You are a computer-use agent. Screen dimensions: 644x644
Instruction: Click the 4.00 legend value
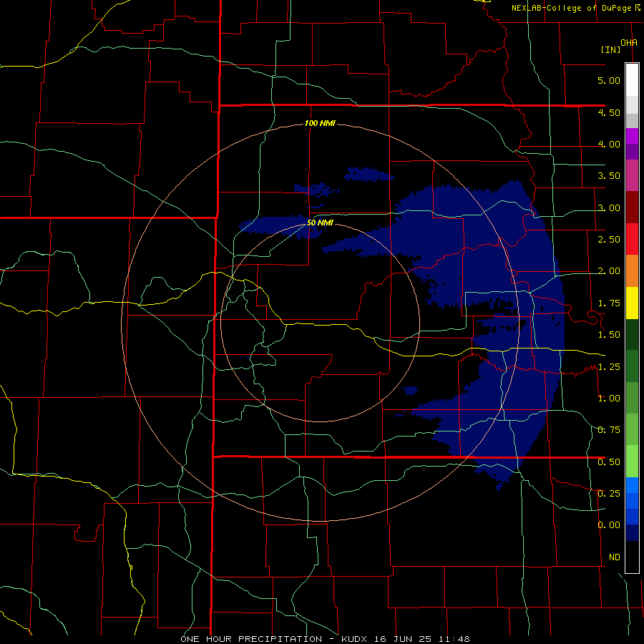pyautogui.click(x=609, y=144)
